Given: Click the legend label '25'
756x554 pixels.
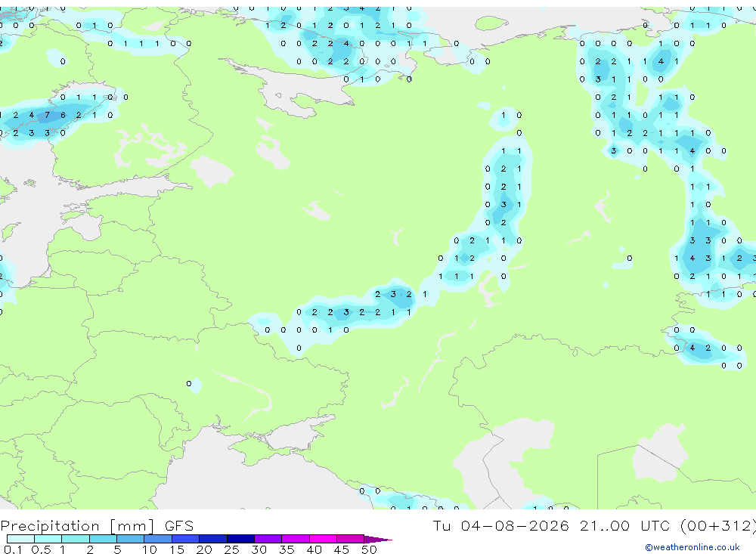Looking at the screenshot, I should coord(231,549).
